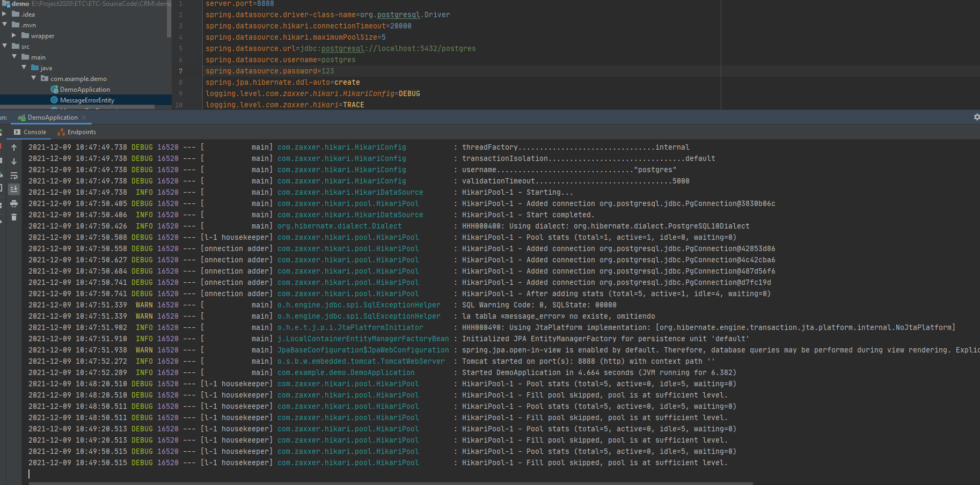Click the MessageErrorEntity class icon
Screen dimensions: 980x485
click(x=54, y=100)
